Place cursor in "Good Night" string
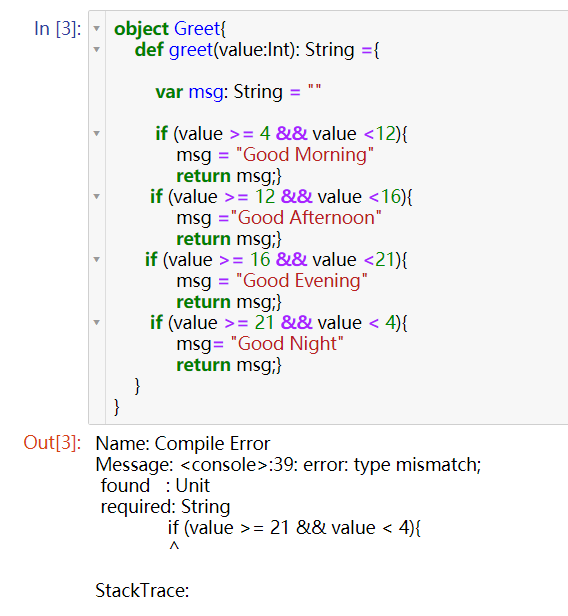This screenshot has height=616, width=568. point(287,344)
